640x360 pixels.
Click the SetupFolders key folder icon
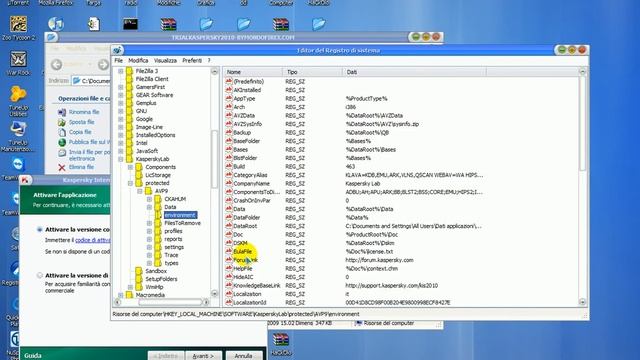[139, 279]
